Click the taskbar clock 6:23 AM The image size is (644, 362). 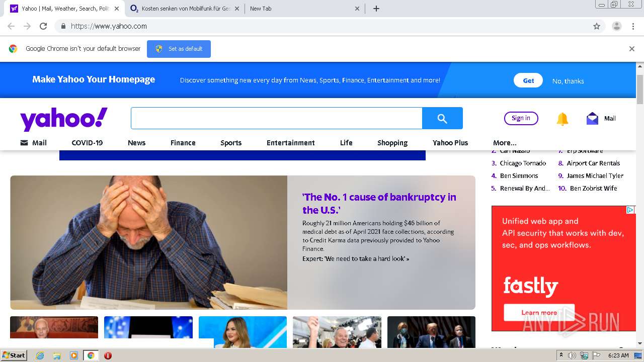pyautogui.click(x=618, y=355)
